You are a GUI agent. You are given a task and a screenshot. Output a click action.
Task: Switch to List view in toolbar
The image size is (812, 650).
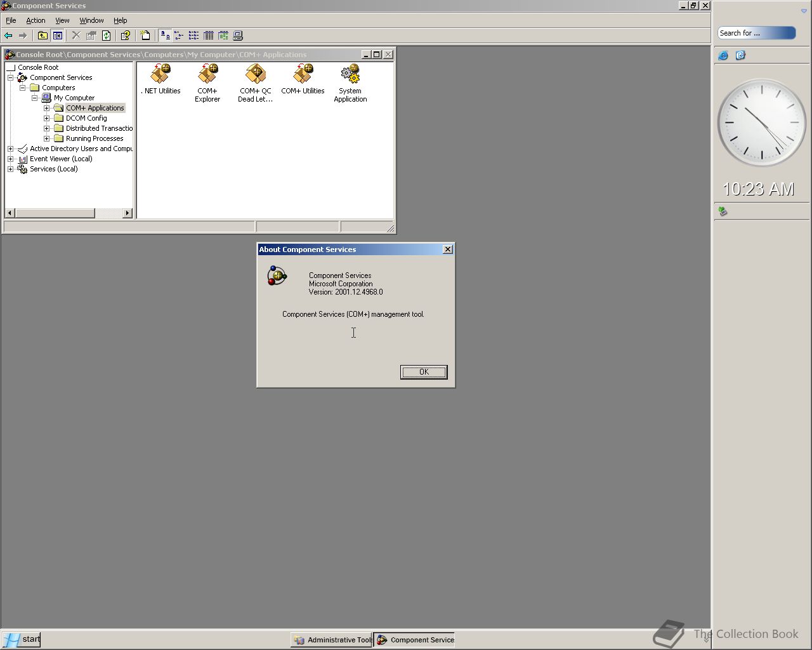[193, 36]
